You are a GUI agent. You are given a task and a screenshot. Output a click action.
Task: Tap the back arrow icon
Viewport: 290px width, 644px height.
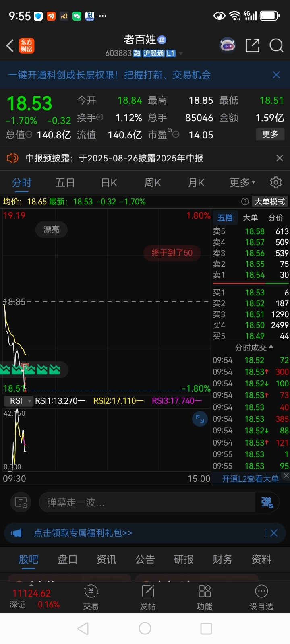click(x=10, y=45)
